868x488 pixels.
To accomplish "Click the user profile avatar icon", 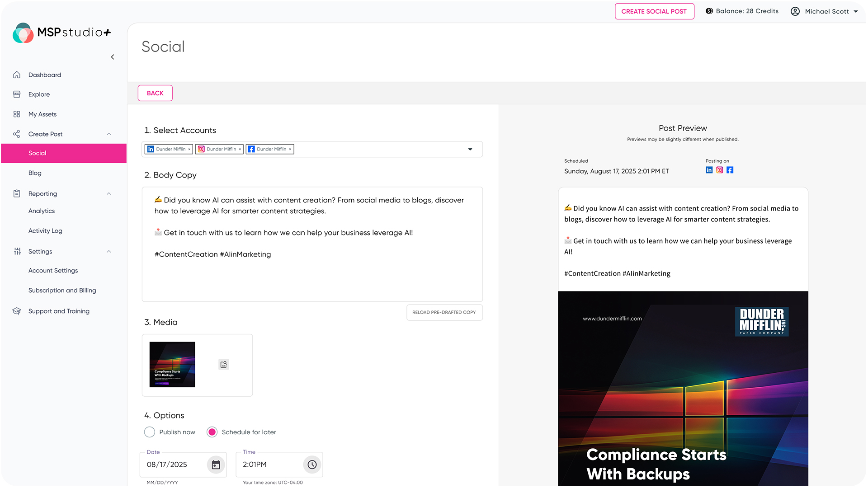I will click(x=795, y=11).
